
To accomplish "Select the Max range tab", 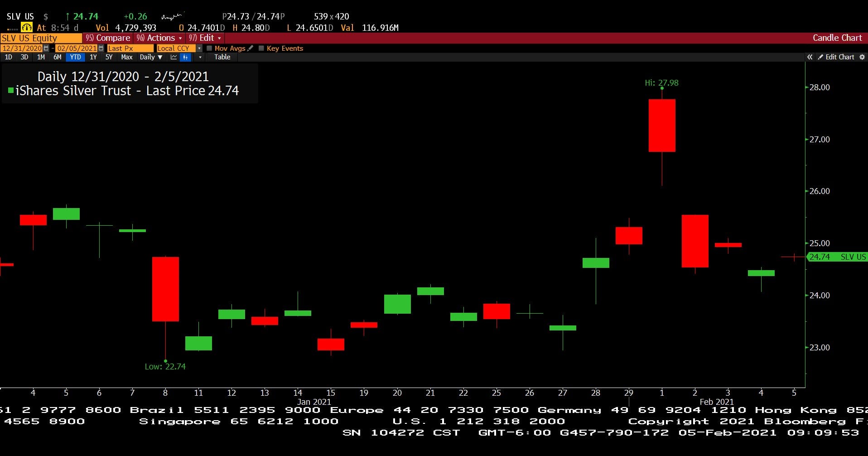I will coord(127,57).
